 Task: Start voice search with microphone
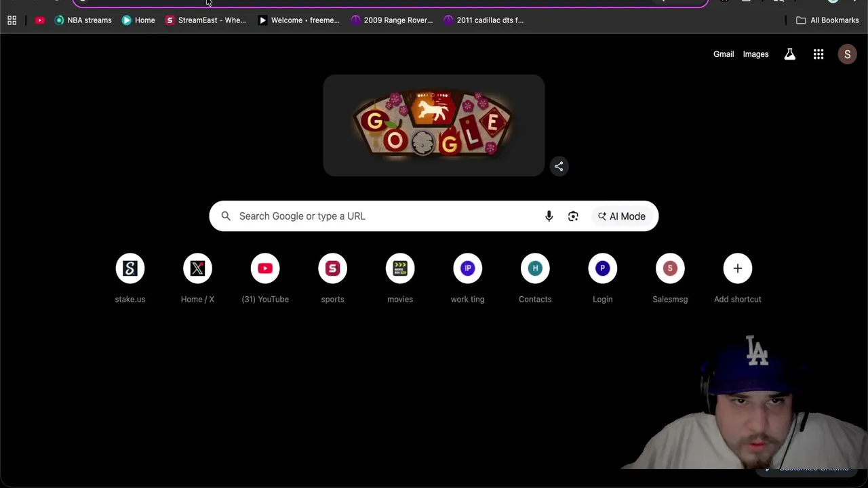[549, 216]
